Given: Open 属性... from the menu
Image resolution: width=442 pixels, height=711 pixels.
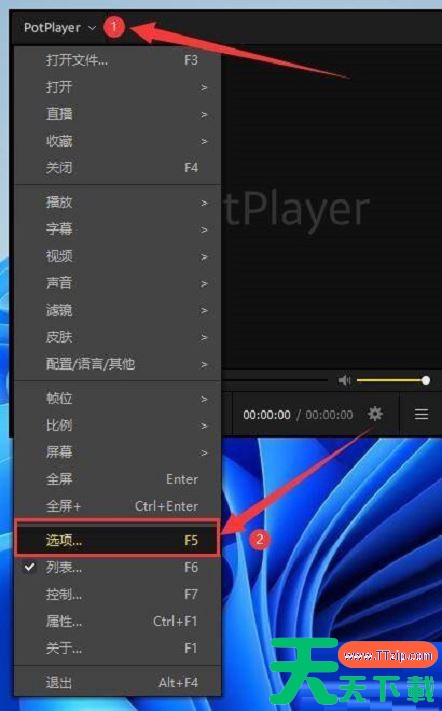Looking at the screenshot, I should 118,621.
